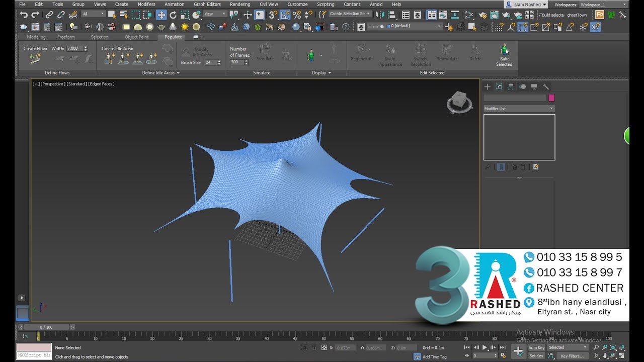The height and width of the screenshot is (362, 644).
Task: Click the Select and Link chain icon
Action: pos(49,15)
